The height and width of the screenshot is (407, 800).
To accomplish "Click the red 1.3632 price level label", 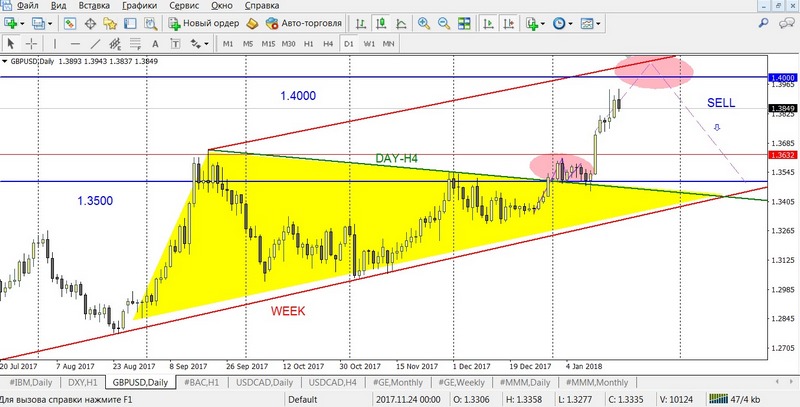I will pos(781,155).
